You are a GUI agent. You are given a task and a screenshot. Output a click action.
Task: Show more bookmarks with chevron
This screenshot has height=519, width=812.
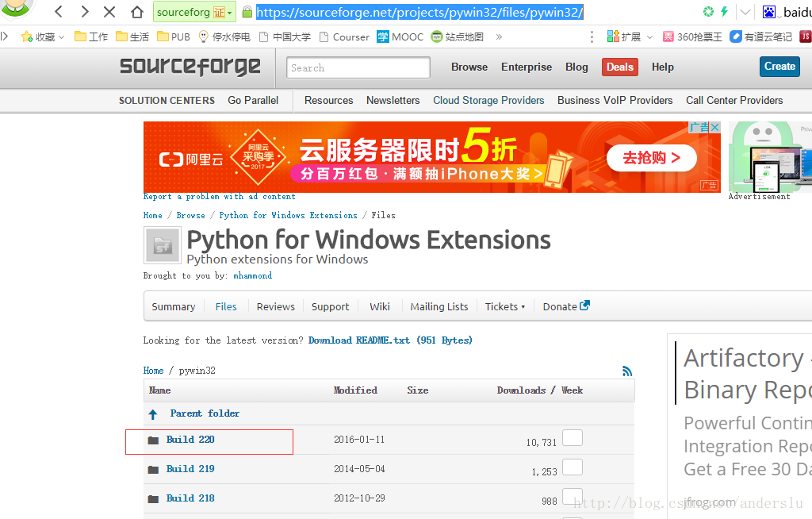click(499, 37)
